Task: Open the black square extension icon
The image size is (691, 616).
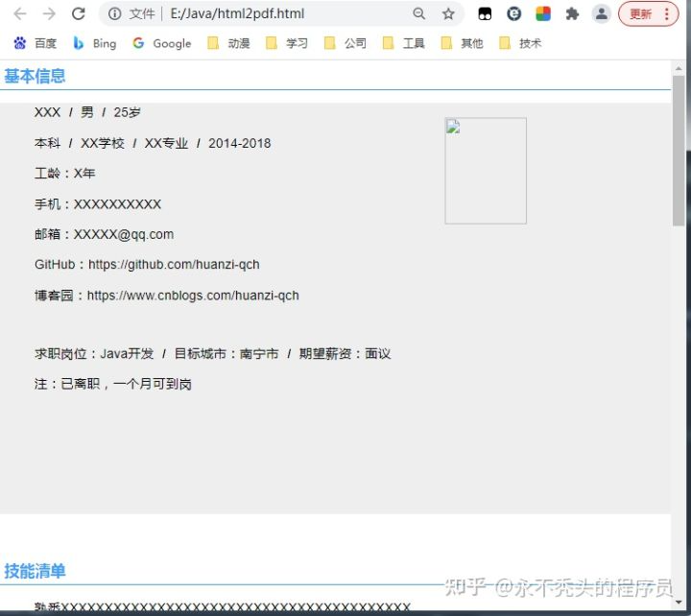Action: coord(485,14)
